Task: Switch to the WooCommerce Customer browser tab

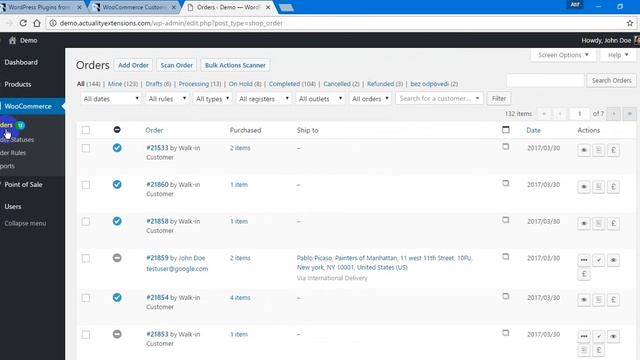Action: 134,7
